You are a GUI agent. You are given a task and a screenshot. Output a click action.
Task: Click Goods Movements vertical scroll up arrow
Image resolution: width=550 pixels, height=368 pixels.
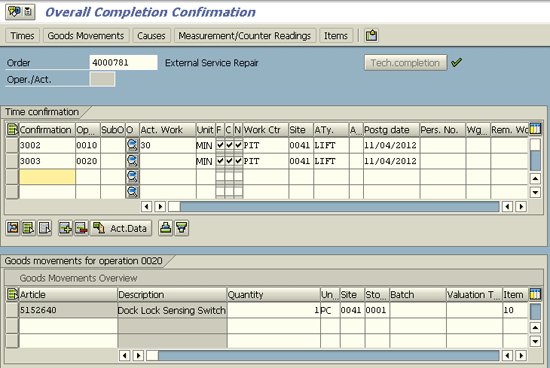[x=535, y=328]
